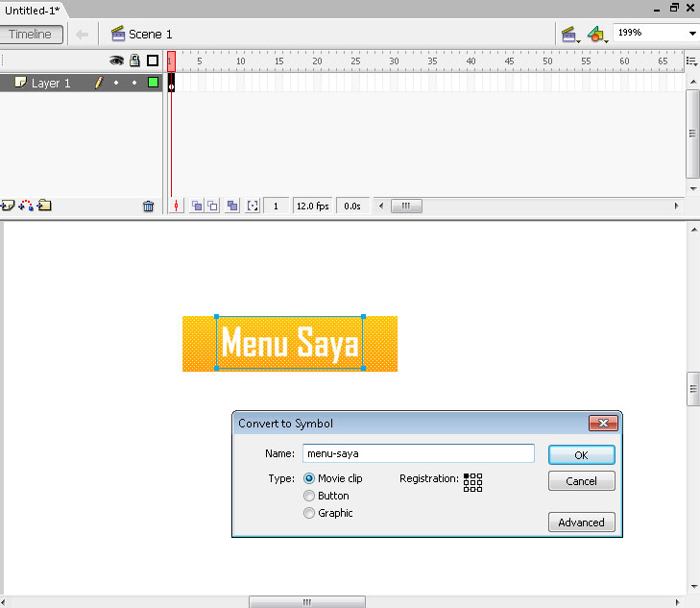Select the Movie clip radio button
The height and width of the screenshot is (608, 700).
[x=309, y=478]
